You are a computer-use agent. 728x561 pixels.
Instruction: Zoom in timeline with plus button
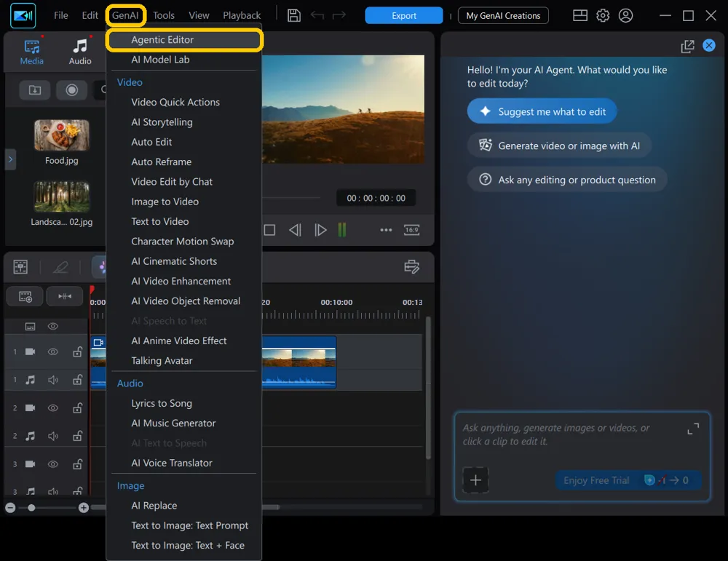click(x=84, y=508)
